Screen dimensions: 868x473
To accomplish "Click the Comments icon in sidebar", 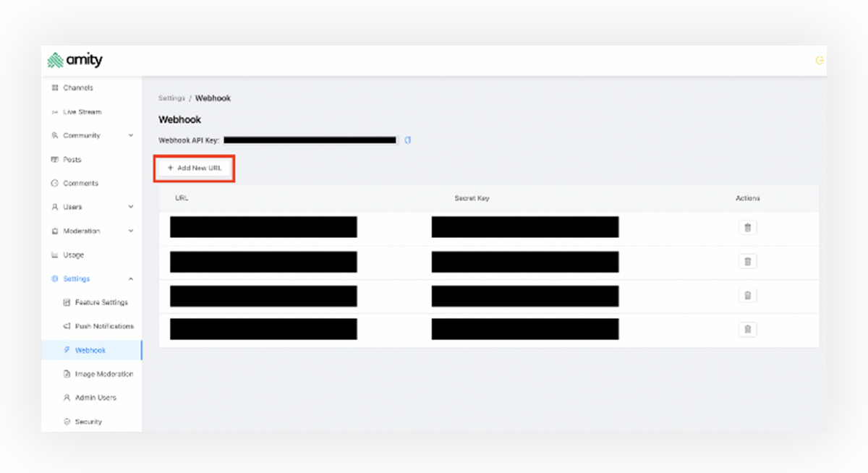I will coord(55,184).
